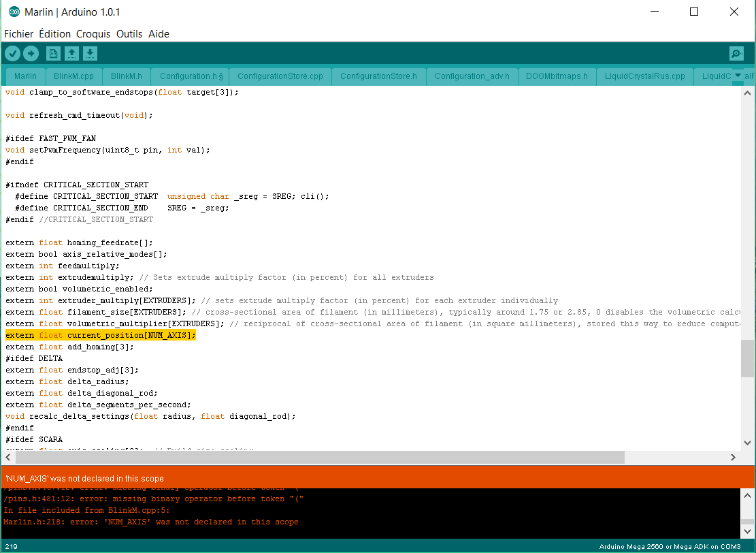Viewport: 756px width, 553px height.
Task: Open the Outils menu
Action: coord(129,34)
